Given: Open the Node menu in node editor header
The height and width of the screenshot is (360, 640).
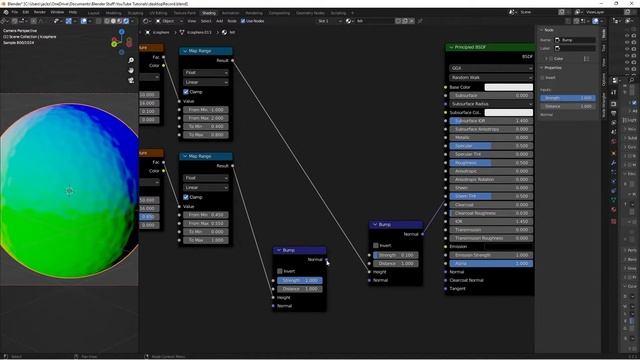Looking at the screenshot, I should (232, 21).
